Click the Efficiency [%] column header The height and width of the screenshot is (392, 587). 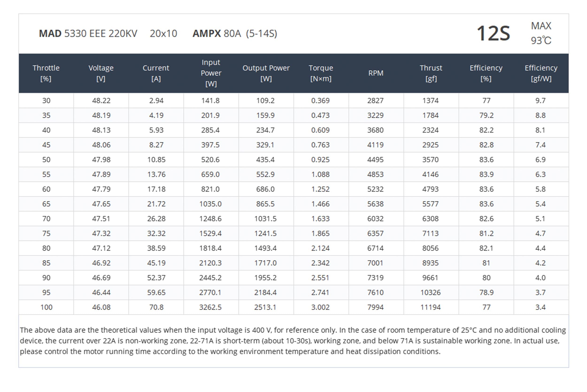coord(486,73)
